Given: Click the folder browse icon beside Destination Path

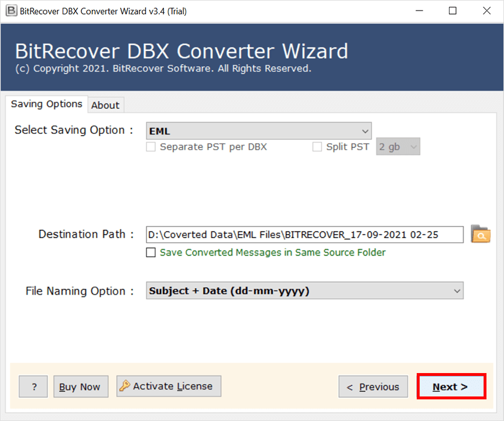Looking at the screenshot, I should click(x=481, y=234).
